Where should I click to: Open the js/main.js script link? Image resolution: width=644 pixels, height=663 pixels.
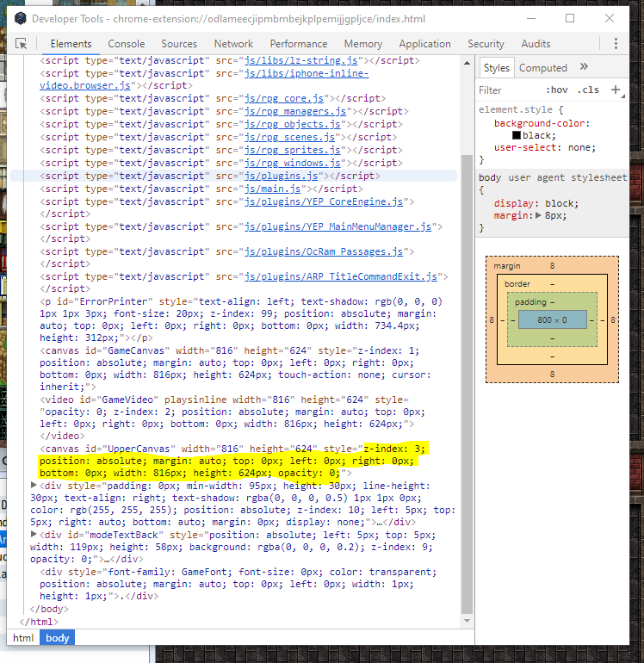coord(272,189)
